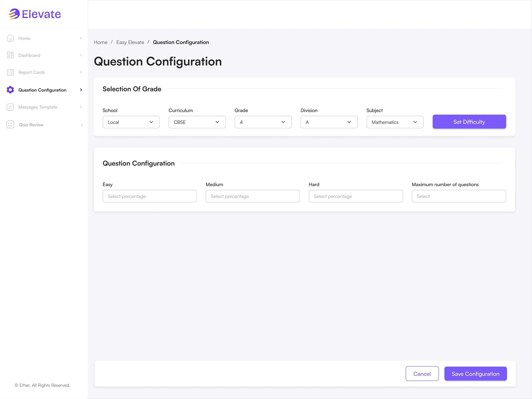Click the Question Configuration breadcrumb

coord(181,42)
